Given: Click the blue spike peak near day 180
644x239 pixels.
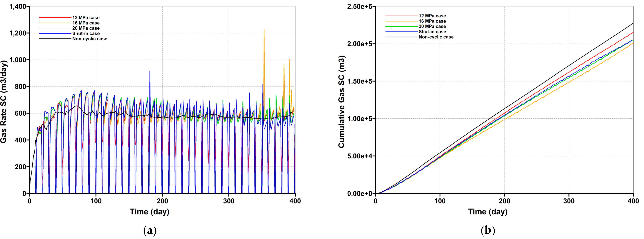Looking at the screenshot, I should click(x=150, y=72).
